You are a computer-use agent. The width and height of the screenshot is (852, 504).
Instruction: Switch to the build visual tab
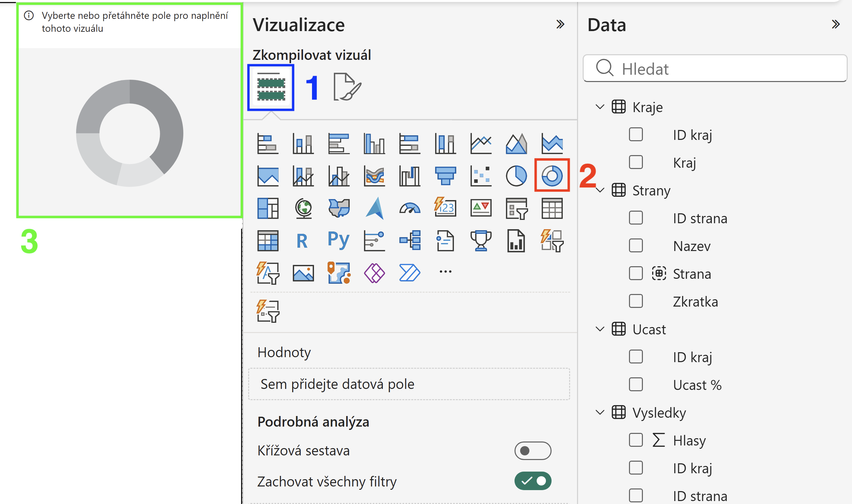(x=271, y=87)
